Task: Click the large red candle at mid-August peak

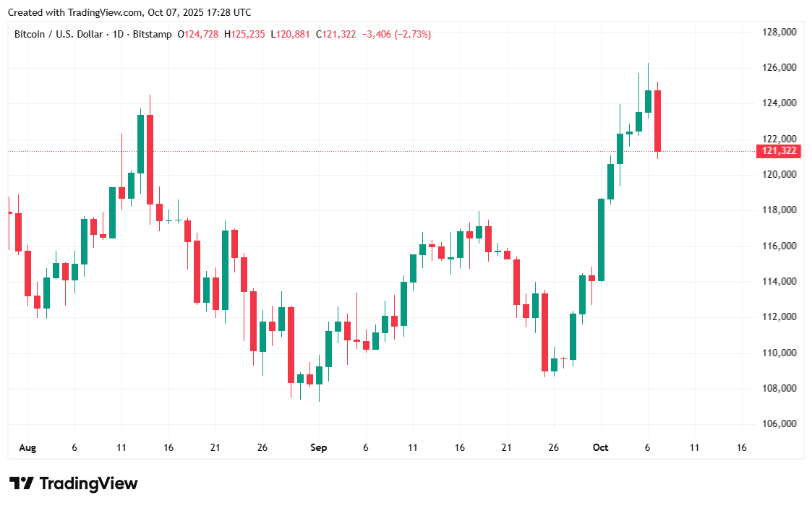Action: point(150,159)
